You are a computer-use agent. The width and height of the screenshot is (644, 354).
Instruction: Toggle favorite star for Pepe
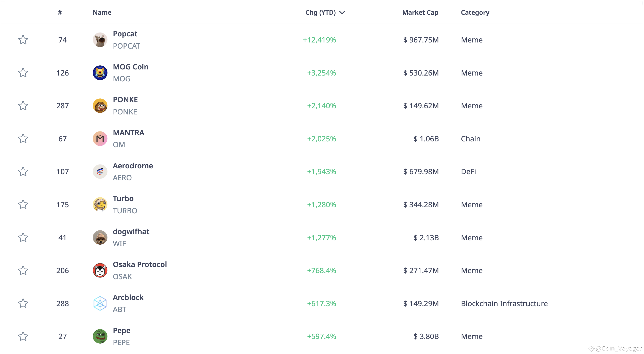[x=23, y=336]
